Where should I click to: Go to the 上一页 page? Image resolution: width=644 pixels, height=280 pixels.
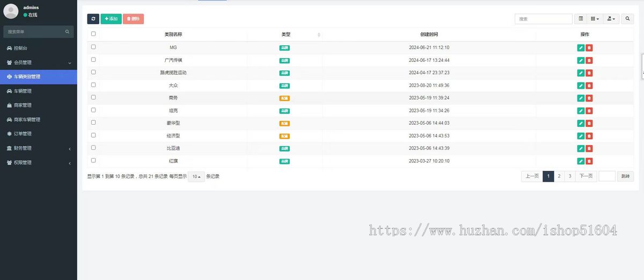tap(532, 176)
